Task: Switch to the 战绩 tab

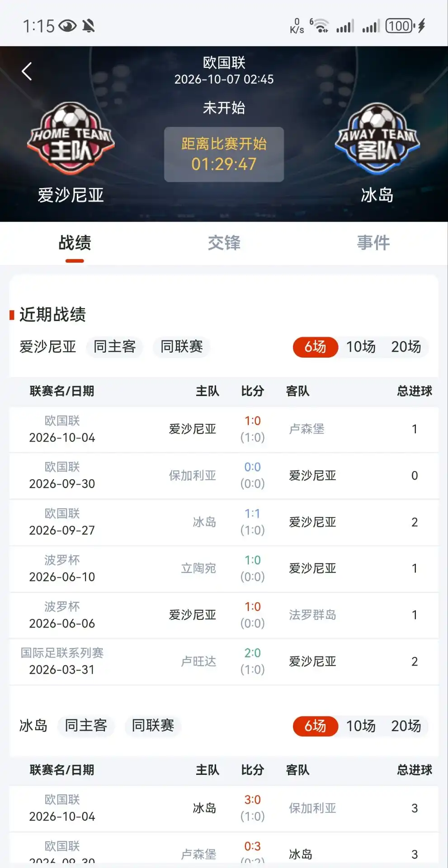Action: coord(75,243)
